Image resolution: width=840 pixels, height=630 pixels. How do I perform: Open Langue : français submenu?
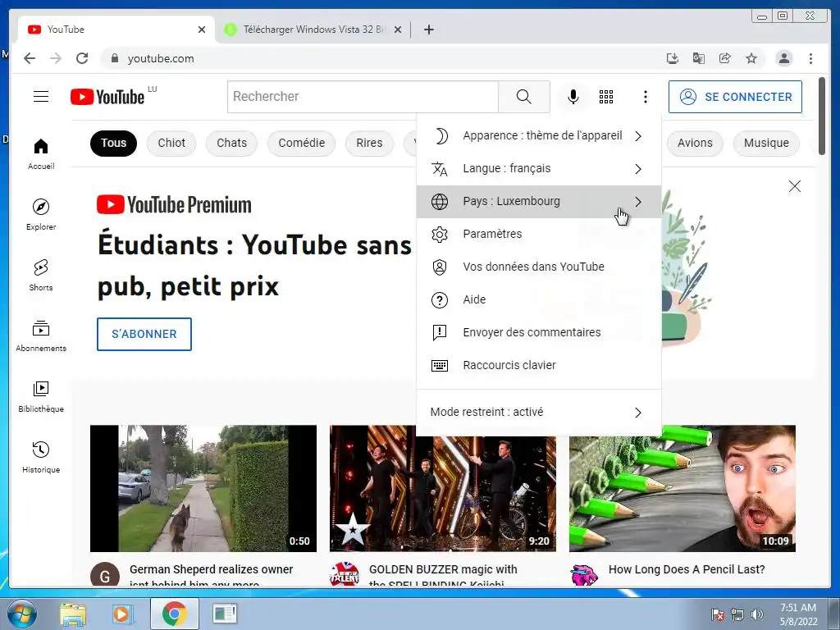(x=539, y=169)
